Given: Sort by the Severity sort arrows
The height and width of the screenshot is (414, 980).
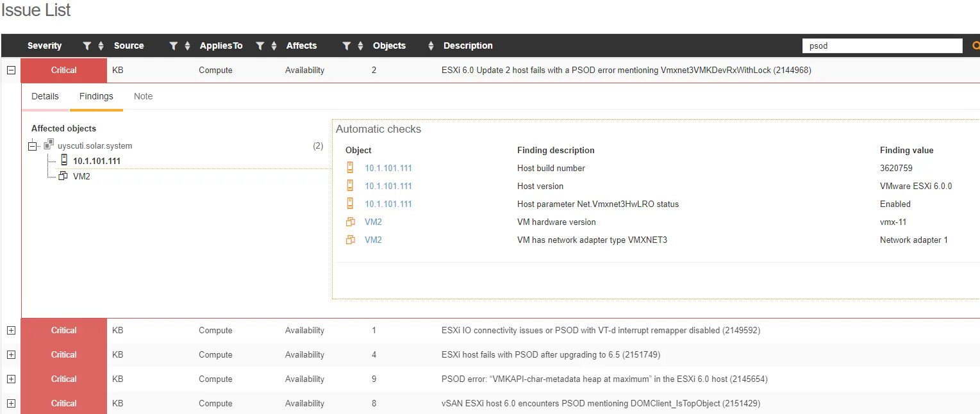Looking at the screenshot, I should pos(101,46).
